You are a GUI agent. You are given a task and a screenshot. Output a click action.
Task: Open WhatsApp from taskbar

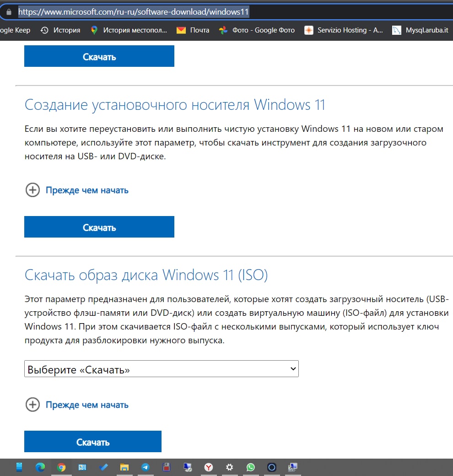(x=251, y=467)
